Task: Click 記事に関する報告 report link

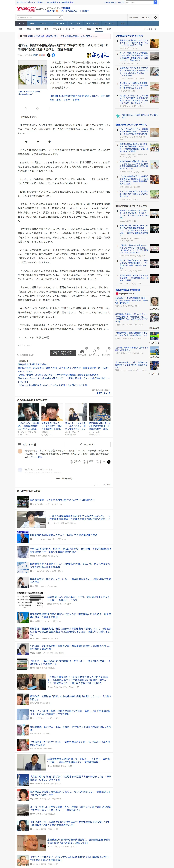Action: click(x=26, y=355)
